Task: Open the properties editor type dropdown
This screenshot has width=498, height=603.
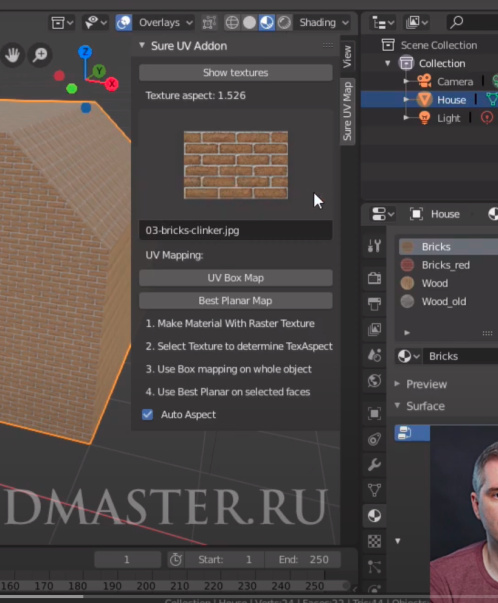Action: click(383, 214)
